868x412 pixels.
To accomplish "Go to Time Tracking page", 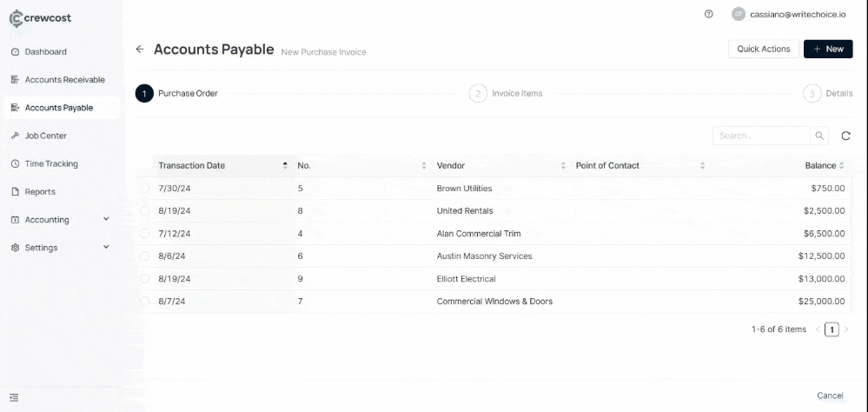I will click(x=50, y=163).
